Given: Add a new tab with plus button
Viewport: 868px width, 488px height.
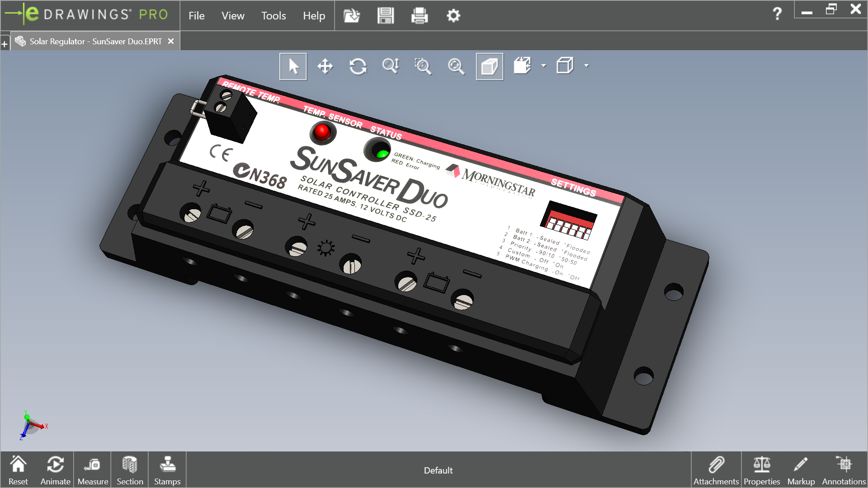Looking at the screenshot, I should coord(5,44).
